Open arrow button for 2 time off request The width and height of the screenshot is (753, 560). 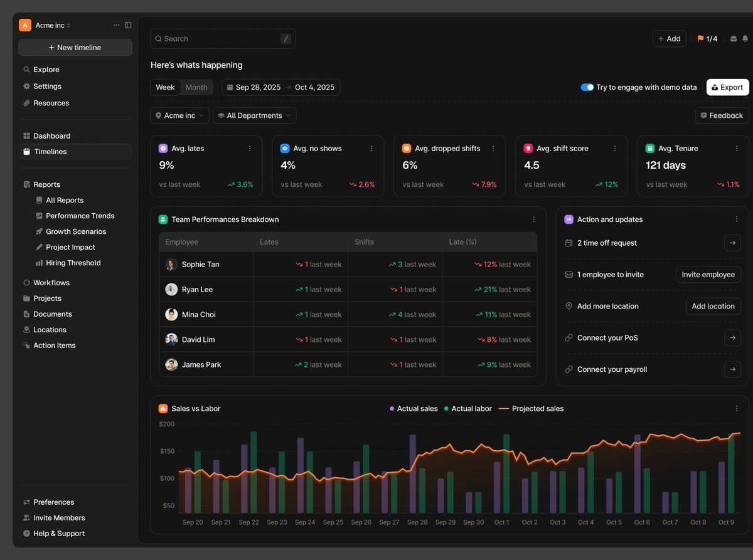(732, 243)
